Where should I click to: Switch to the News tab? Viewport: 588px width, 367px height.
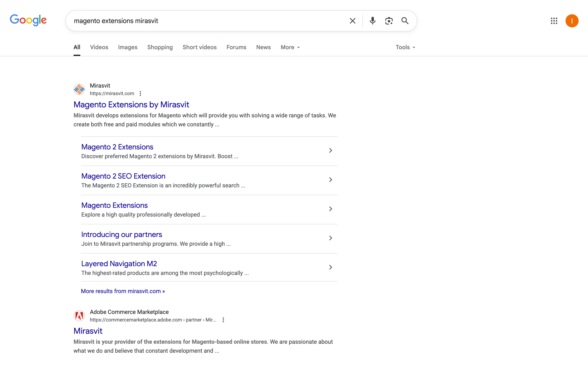pyautogui.click(x=263, y=47)
